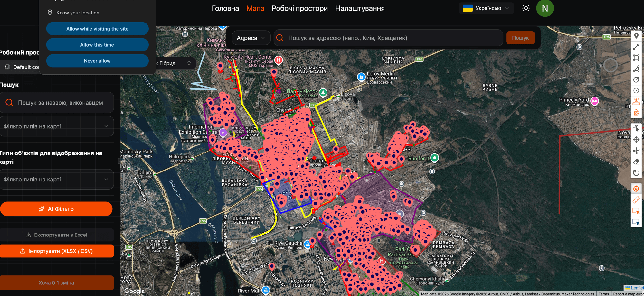The width and height of the screenshot is (644, 296).
Task: Activate the eraser remove tool
Action: [636, 162]
